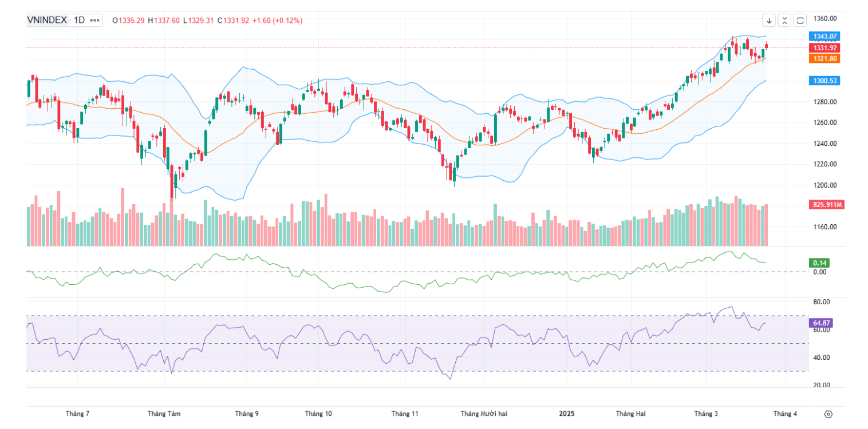Click the closing price C1331.92 value

[x=233, y=21]
